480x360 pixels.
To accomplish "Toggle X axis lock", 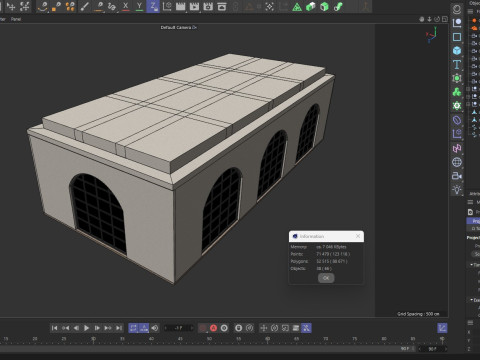I will point(125,6).
